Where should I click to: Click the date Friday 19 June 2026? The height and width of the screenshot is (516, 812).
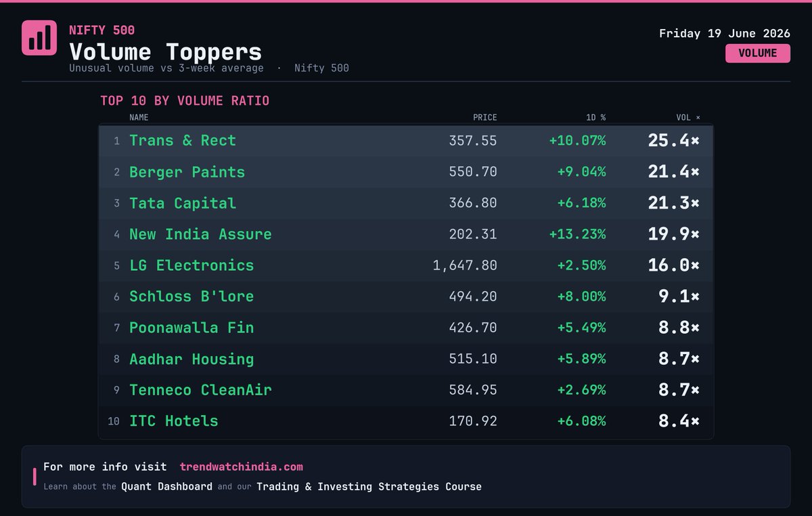tap(725, 33)
